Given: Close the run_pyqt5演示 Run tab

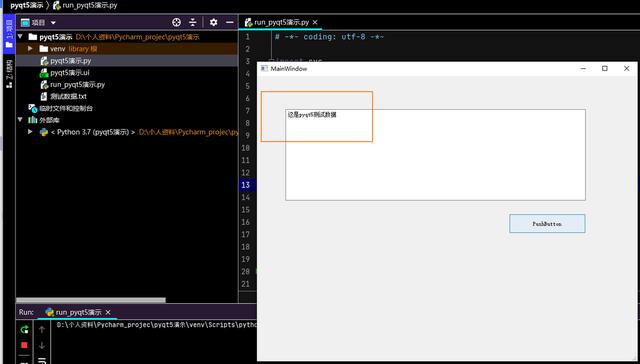Looking at the screenshot, I should coord(108,312).
